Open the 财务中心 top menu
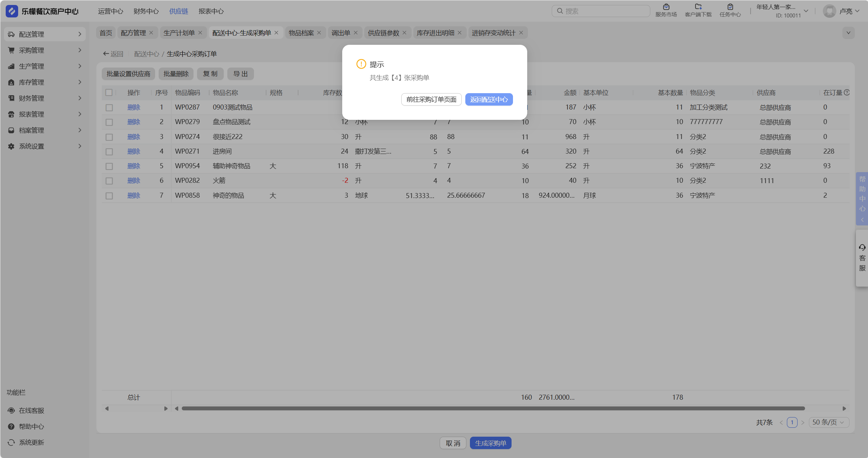Viewport: 868px width, 458px height. (x=146, y=11)
